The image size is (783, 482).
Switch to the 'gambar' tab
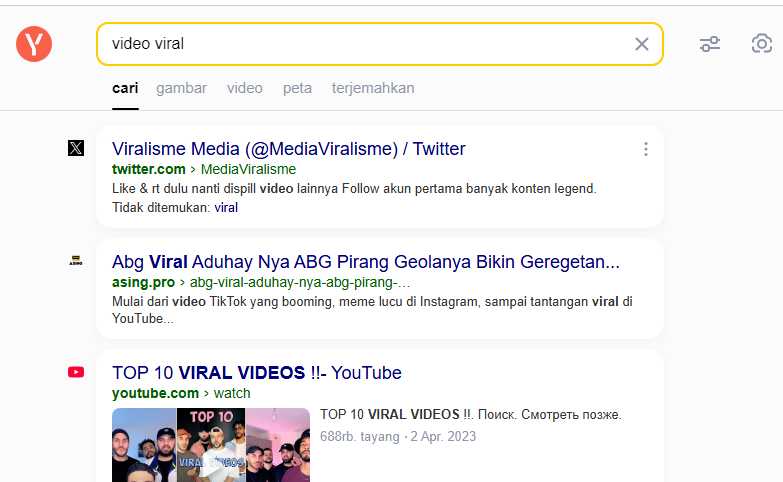[181, 88]
